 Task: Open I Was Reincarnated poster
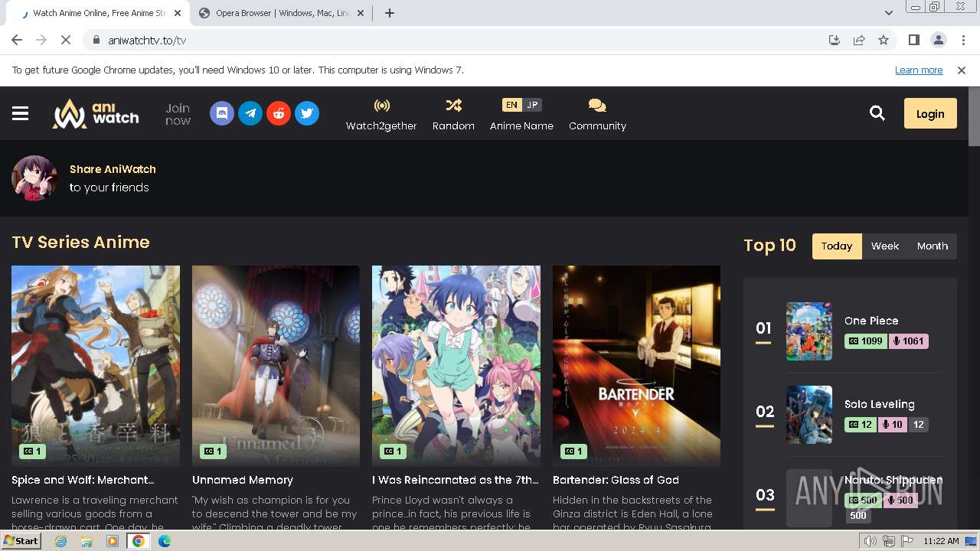[456, 366]
